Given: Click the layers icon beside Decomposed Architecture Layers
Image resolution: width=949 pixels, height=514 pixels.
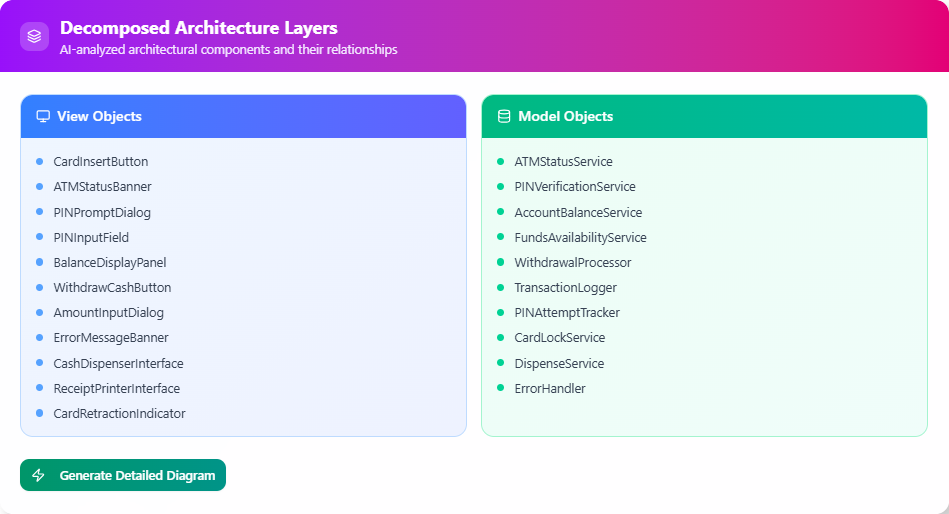Looking at the screenshot, I should [x=35, y=37].
